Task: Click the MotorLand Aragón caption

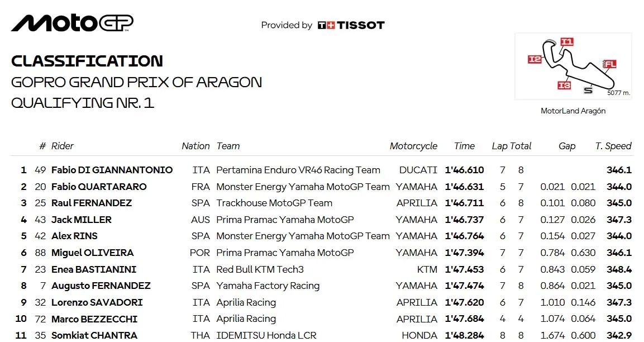Action: [x=573, y=111]
